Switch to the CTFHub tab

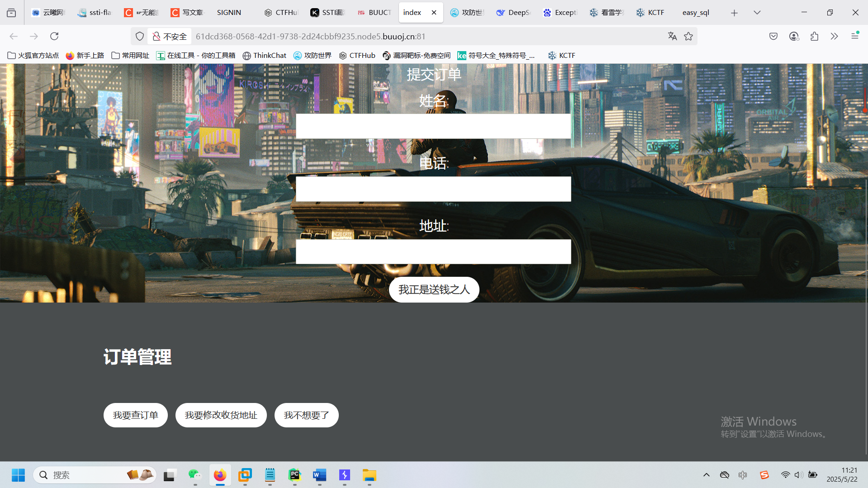tap(281, 13)
